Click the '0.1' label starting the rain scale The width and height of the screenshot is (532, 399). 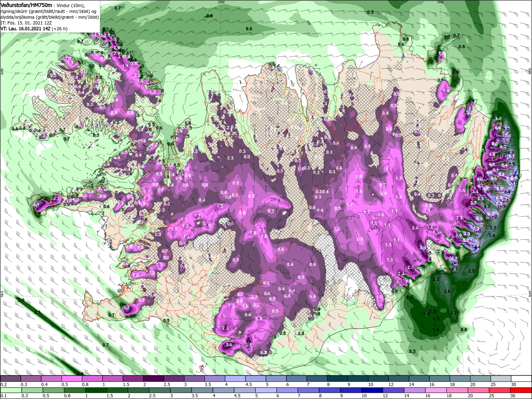[3, 396]
